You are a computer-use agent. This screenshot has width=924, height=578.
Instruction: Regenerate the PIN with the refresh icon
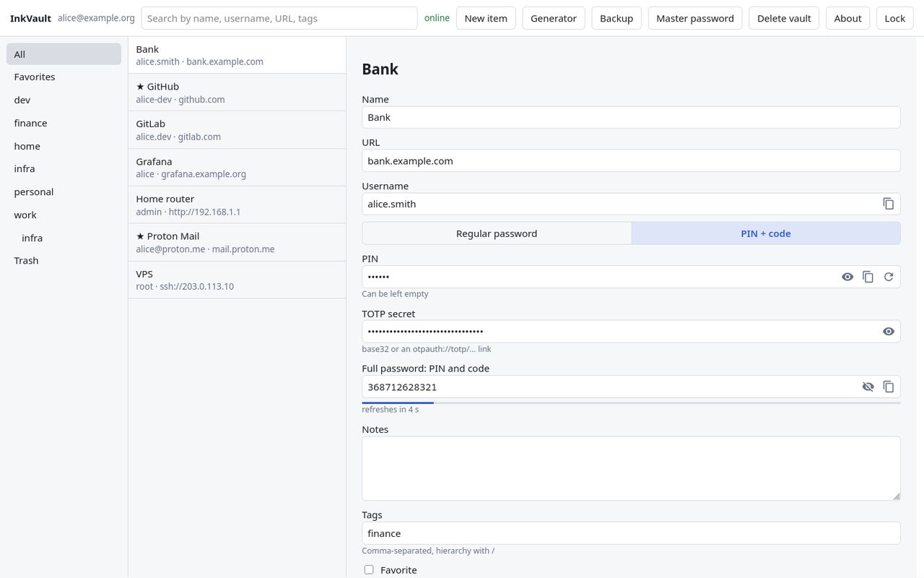tap(889, 277)
